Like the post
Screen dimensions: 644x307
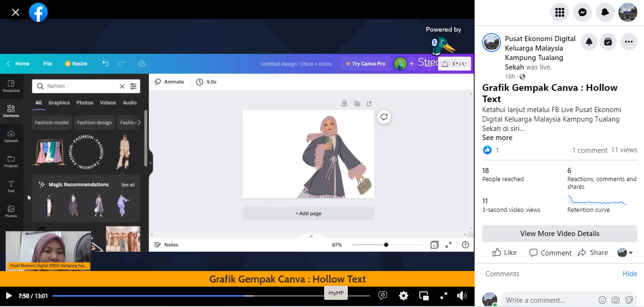click(504, 253)
